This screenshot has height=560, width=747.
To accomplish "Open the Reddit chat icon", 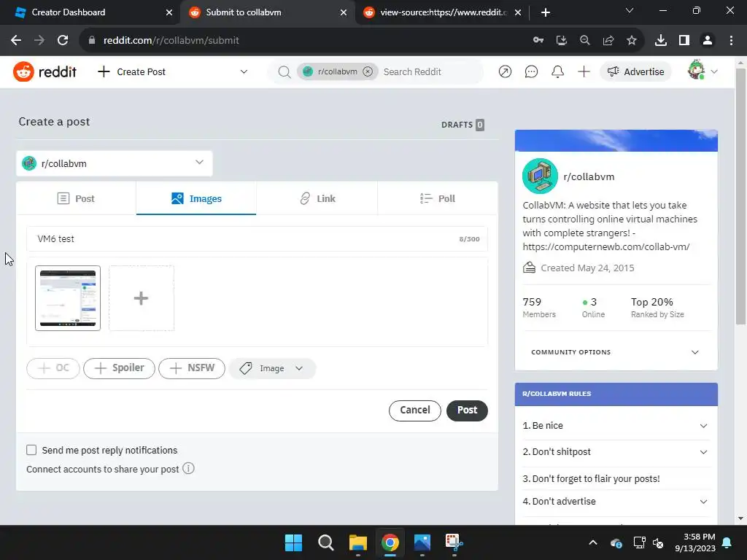I will click(531, 71).
